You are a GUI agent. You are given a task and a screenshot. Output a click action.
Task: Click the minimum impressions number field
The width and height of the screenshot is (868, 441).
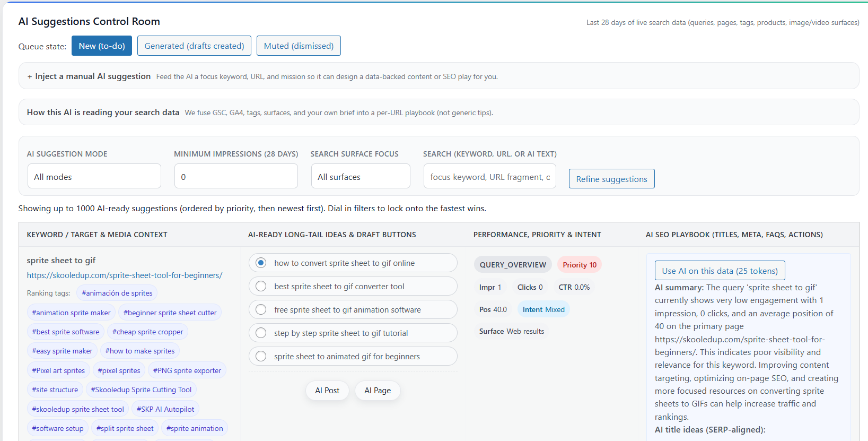point(236,176)
